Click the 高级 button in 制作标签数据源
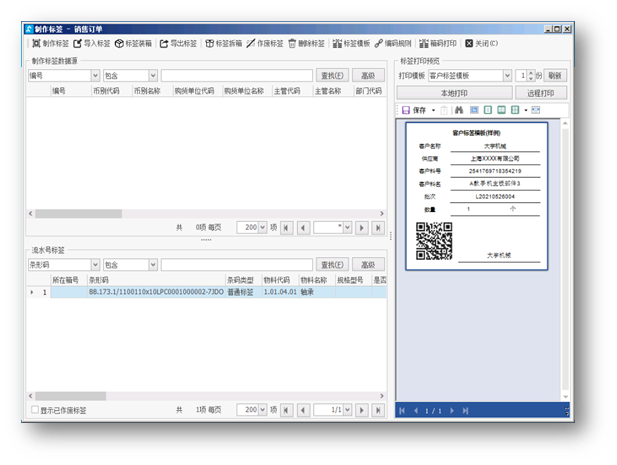 pos(368,76)
